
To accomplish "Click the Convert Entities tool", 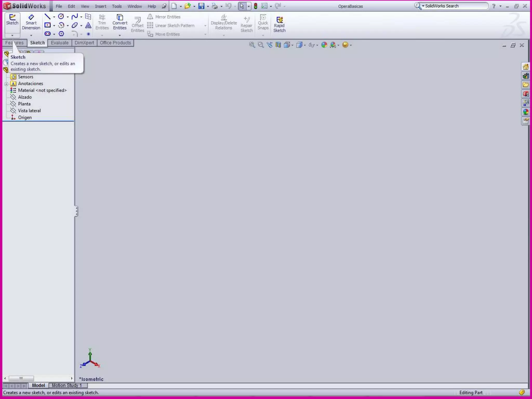I will pos(120,22).
